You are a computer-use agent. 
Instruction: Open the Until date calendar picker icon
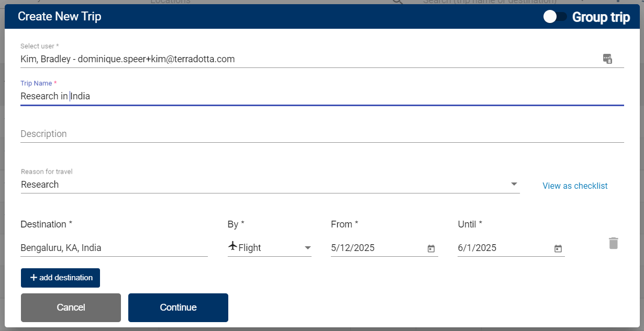tap(558, 249)
